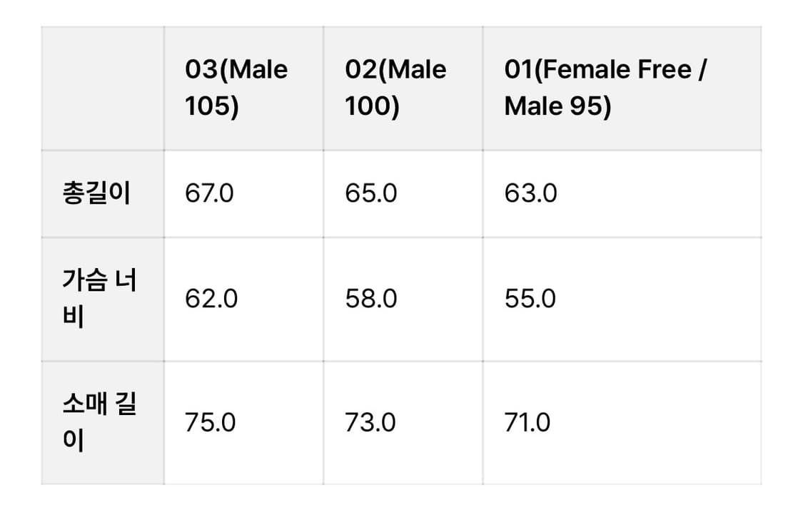Click the '03(Male' text in the header
Viewport: 803px width, 532px height.
(x=236, y=70)
